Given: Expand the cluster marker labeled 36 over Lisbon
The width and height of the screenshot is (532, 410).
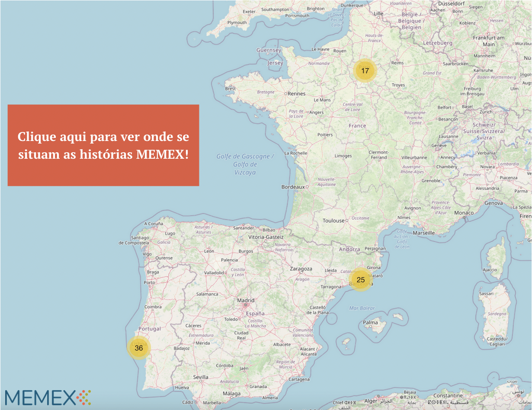Looking at the screenshot, I should point(139,348).
